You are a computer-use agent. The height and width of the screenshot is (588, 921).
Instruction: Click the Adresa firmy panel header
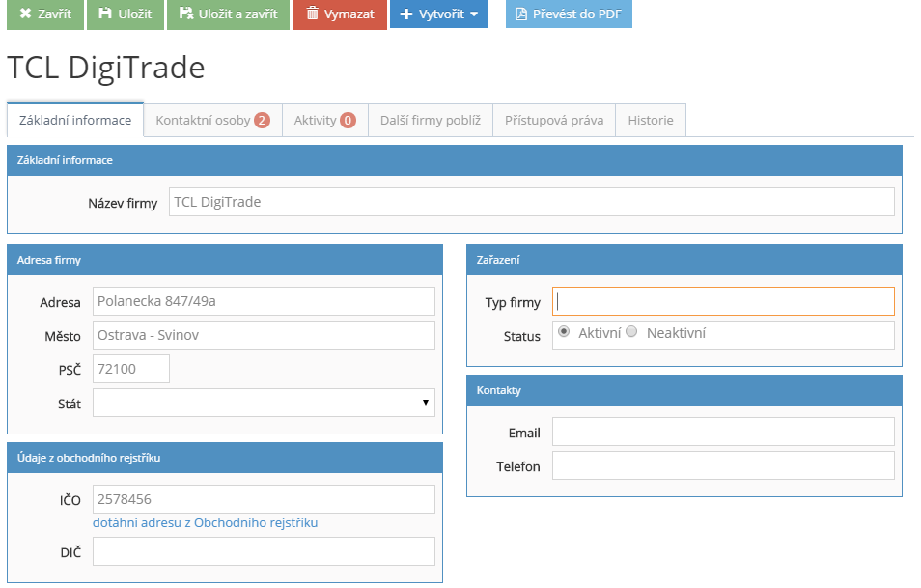225,261
